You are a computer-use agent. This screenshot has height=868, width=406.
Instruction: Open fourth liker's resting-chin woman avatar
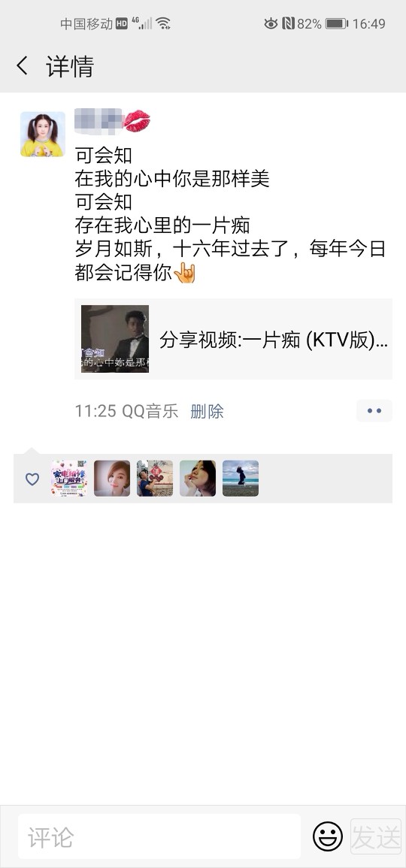point(198,478)
